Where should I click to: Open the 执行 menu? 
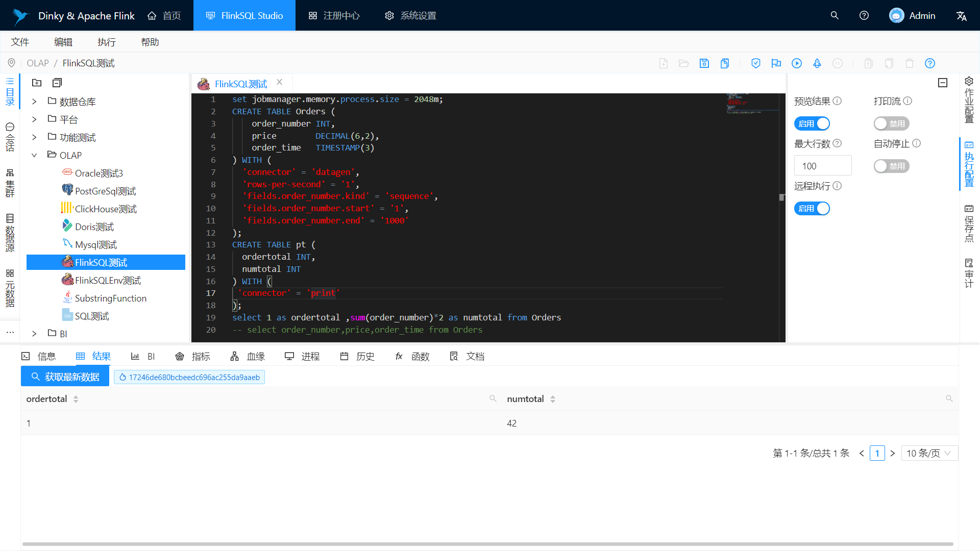tap(107, 42)
